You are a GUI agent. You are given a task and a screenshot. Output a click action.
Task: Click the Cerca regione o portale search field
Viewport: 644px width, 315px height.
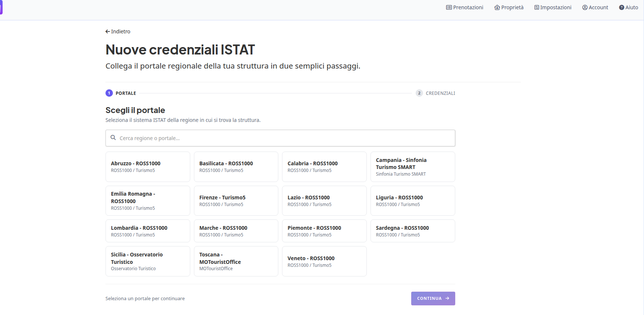pyautogui.click(x=280, y=138)
